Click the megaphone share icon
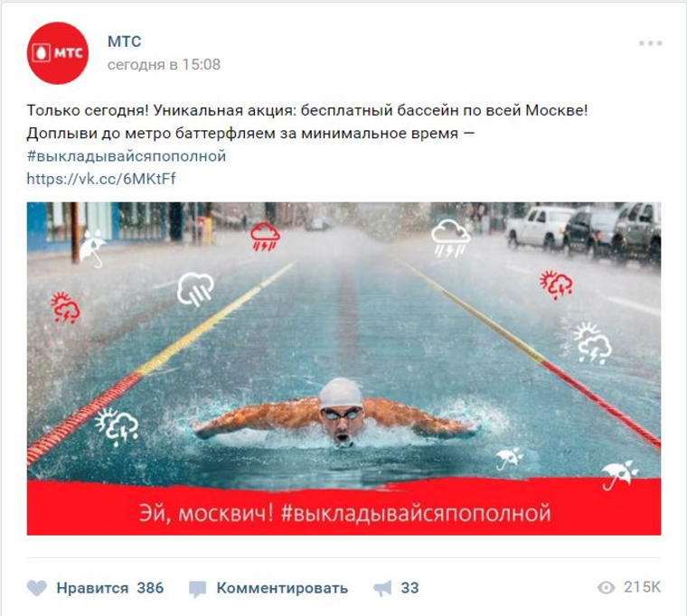Viewport: 687px width, 616px height. (x=382, y=587)
